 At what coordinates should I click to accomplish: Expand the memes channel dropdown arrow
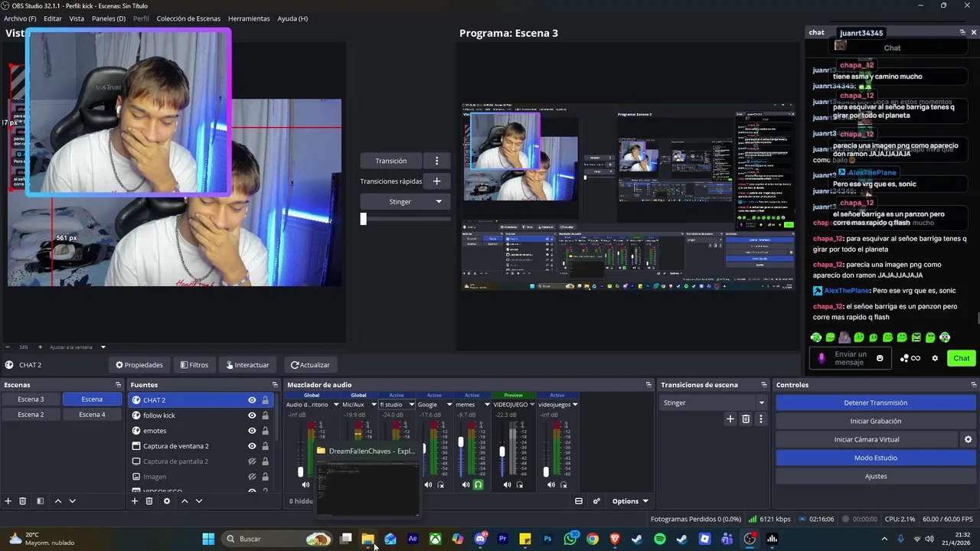[487, 405]
